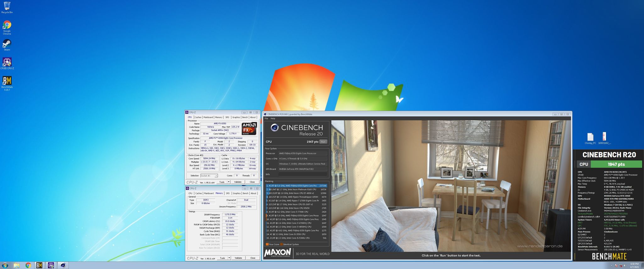Screen dimensions: 644x269
Task: Click the CAS# Latency 10.0 clocks value
Action: [230, 221]
